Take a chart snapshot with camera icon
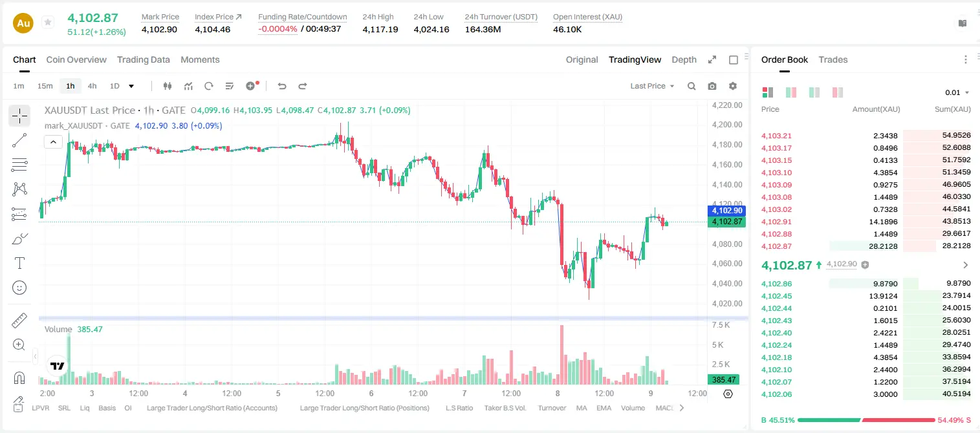 (x=712, y=86)
